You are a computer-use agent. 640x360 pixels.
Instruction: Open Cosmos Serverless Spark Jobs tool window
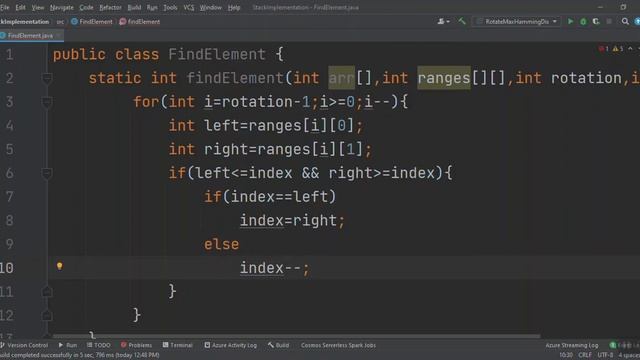[338, 345]
